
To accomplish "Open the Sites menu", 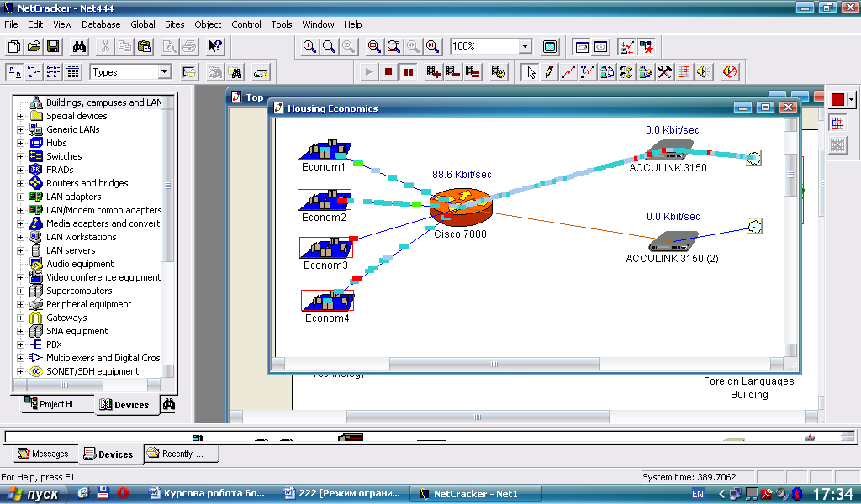I will coord(175,24).
